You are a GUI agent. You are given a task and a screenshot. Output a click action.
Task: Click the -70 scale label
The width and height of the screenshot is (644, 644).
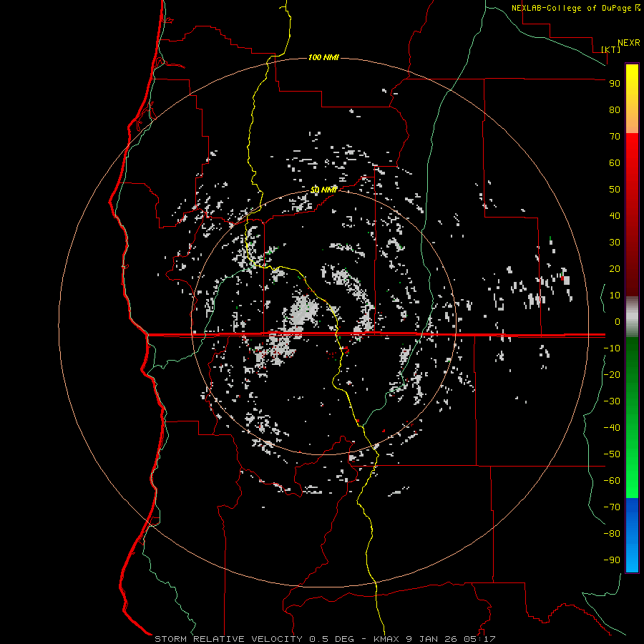612,507
